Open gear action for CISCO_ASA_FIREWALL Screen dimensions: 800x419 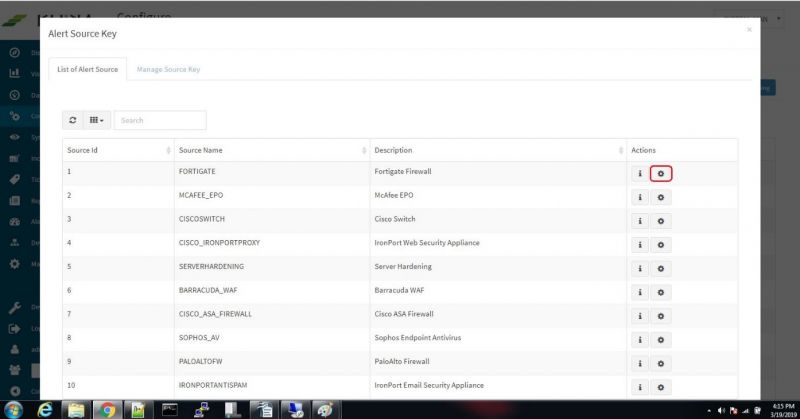click(x=661, y=316)
